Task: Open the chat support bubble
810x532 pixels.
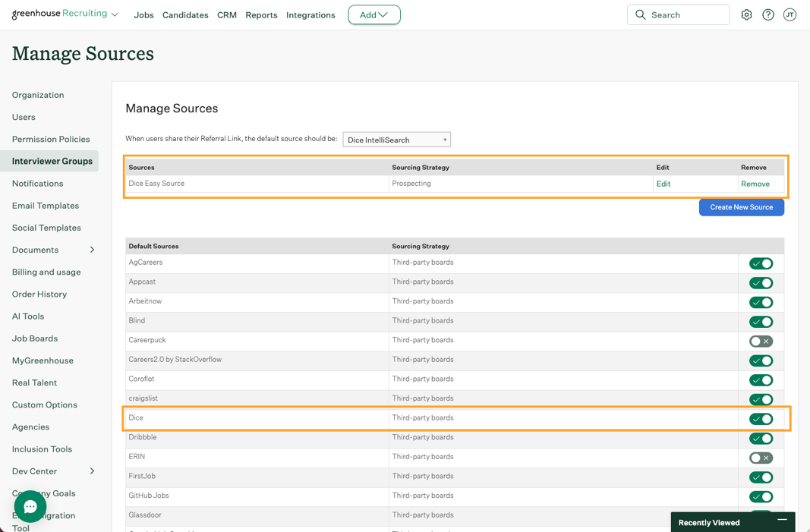Action: click(x=30, y=507)
